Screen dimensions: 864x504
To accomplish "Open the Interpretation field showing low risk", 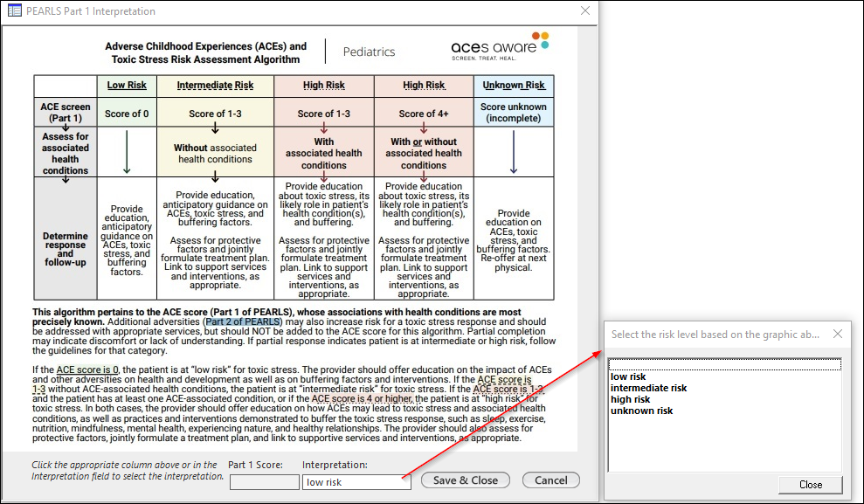I will (x=356, y=482).
